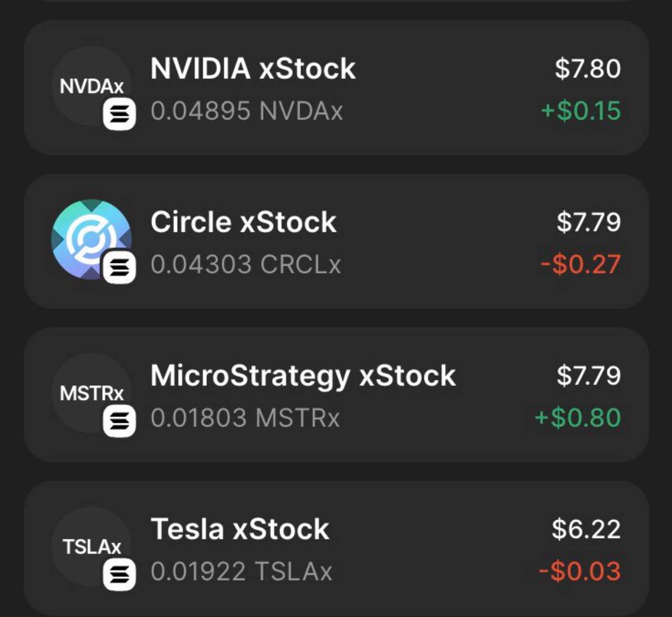Viewport: 672px width, 617px height.
Task: Open the NVIDIA xStock holding
Action: tap(336, 88)
